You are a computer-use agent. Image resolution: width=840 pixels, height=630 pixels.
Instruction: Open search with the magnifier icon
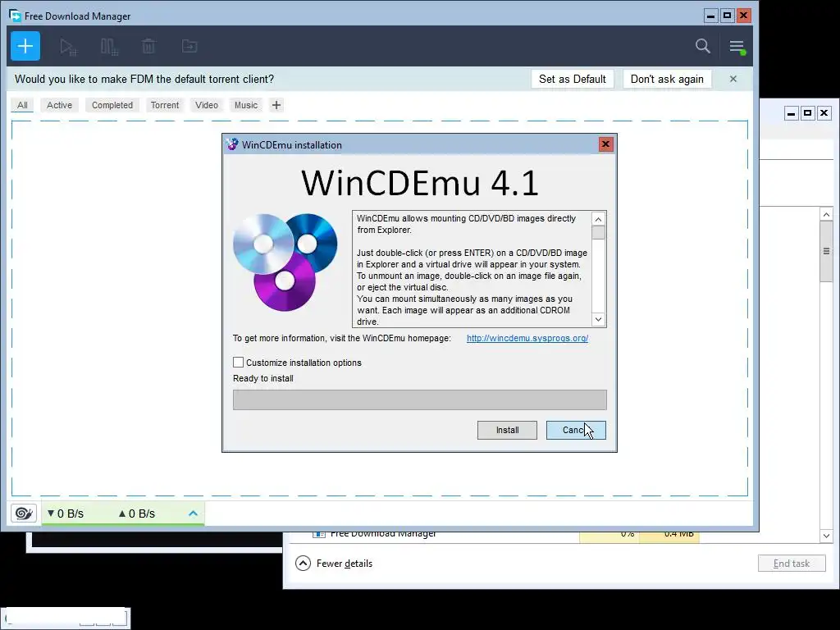coord(703,46)
